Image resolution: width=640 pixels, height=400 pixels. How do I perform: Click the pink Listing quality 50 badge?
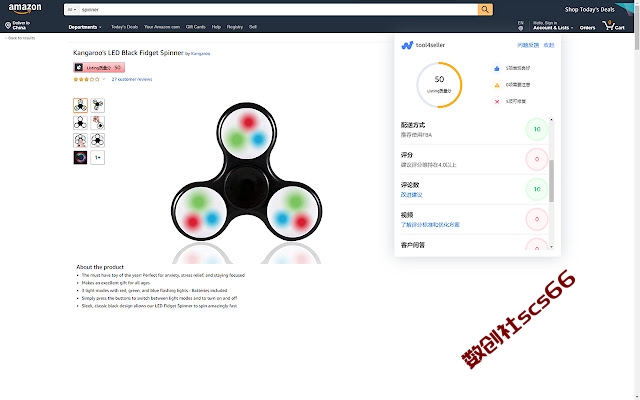(99, 67)
